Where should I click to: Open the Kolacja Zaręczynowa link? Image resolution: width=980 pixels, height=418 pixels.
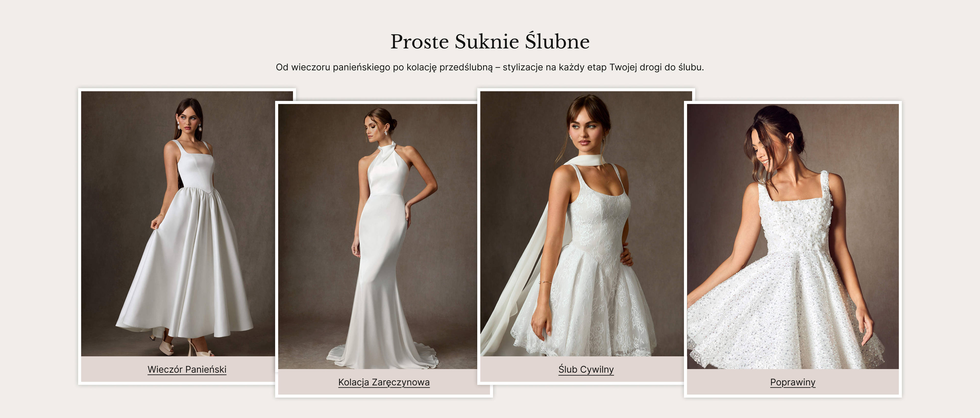[384, 382]
